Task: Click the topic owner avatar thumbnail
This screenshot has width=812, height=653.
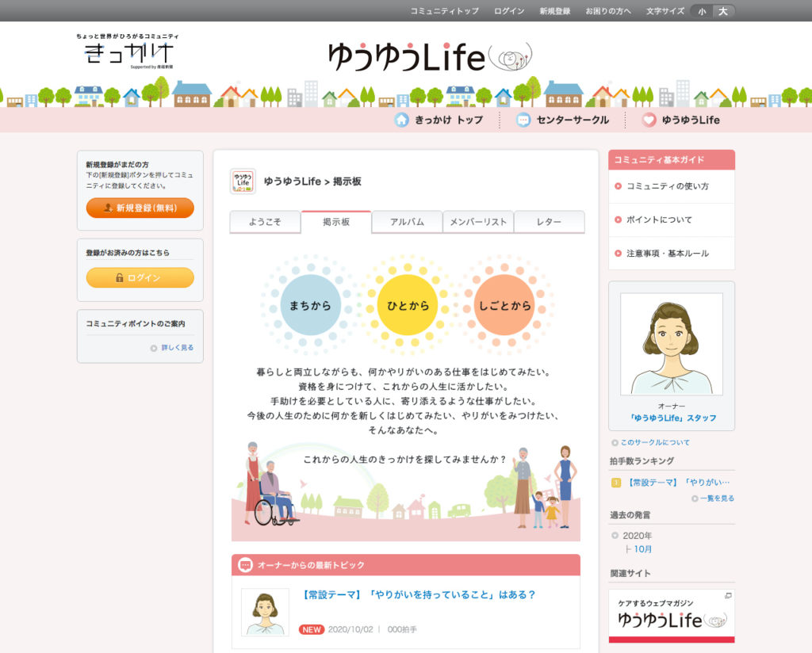Action: (265, 612)
